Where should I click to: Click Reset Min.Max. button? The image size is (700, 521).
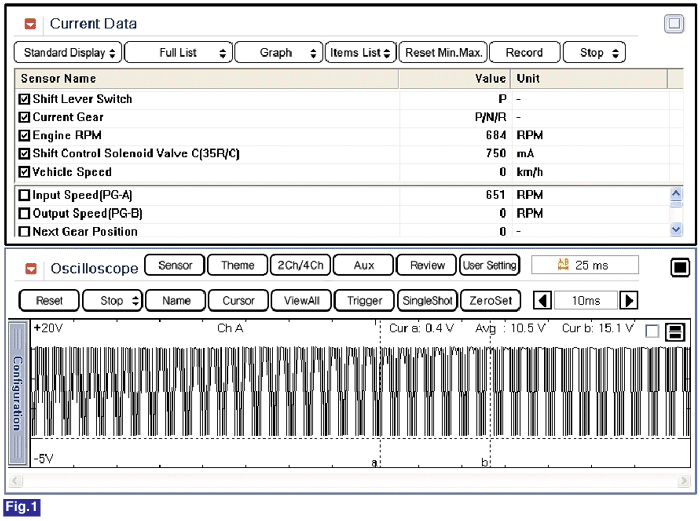tap(443, 53)
